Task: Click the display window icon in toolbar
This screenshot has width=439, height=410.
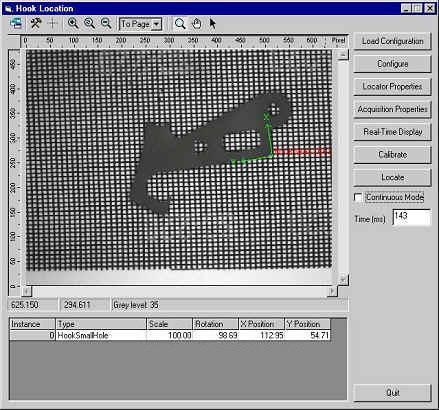Action: [x=16, y=23]
